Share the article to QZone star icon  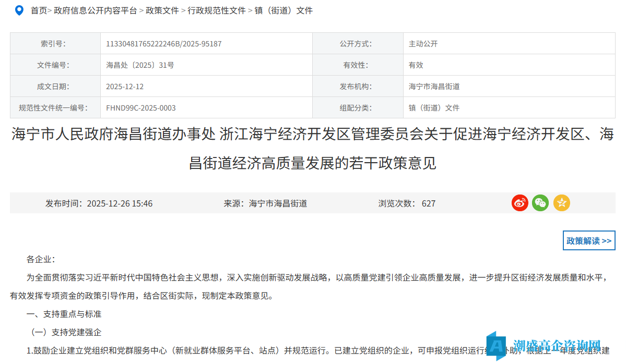tap(561, 203)
